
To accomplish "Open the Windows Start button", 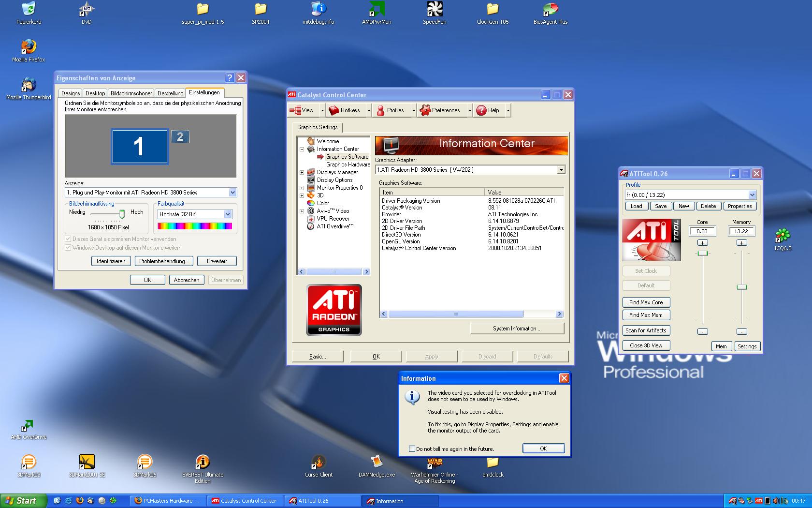I will tap(24, 501).
